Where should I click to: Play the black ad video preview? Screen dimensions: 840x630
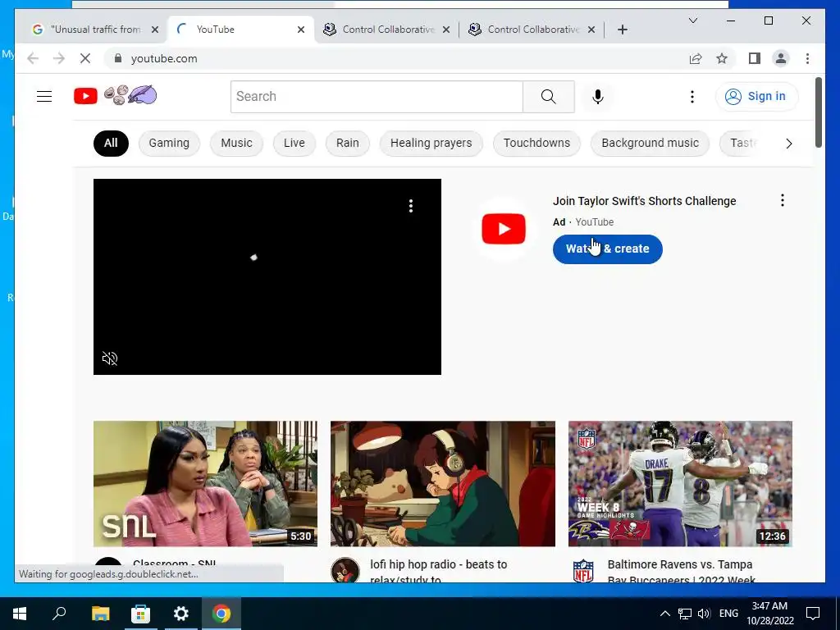point(267,277)
